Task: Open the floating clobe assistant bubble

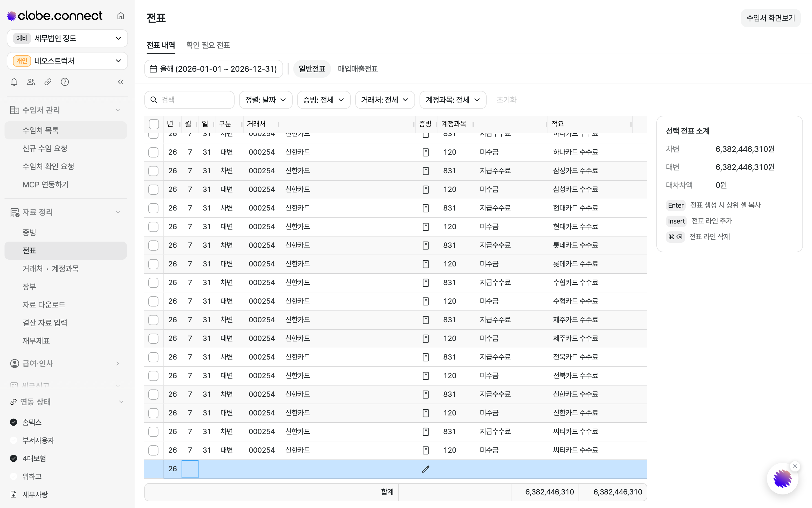Action: point(782,478)
